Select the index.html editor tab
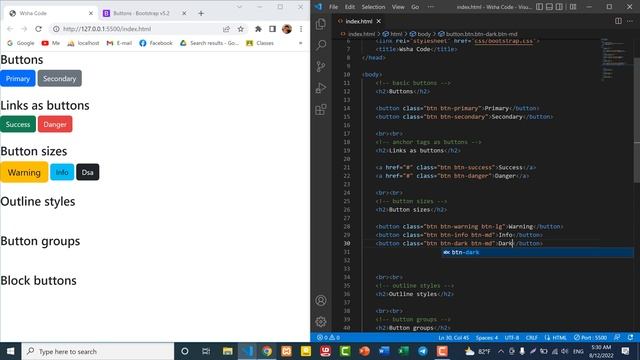Image resolution: width=640 pixels, height=360 pixels. click(358, 21)
